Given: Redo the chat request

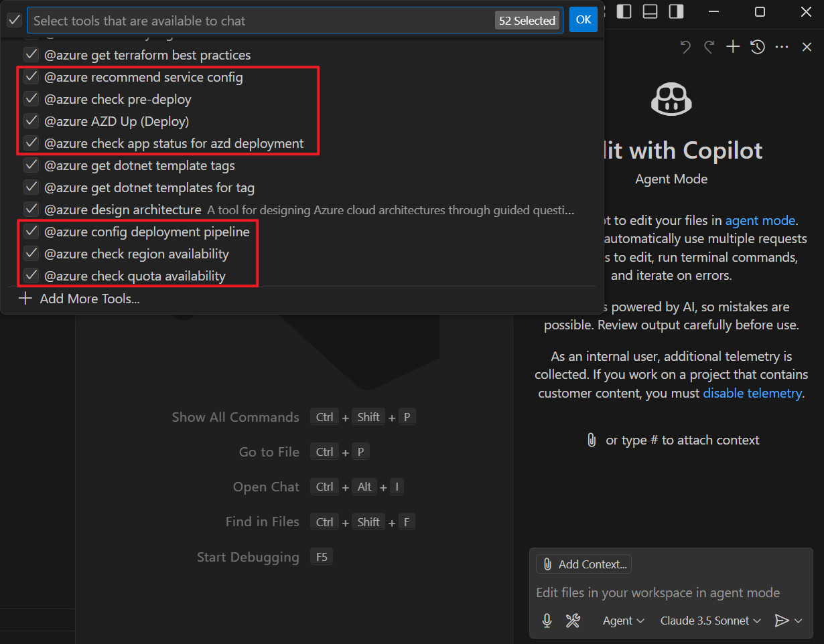Looking at the screenshot, I should point(709,47).
